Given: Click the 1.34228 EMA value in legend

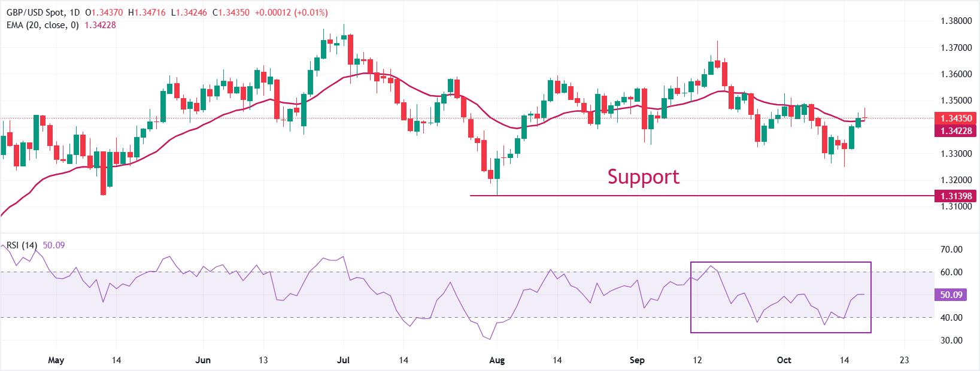Looking at the screenshot, I should pos(99,25).
